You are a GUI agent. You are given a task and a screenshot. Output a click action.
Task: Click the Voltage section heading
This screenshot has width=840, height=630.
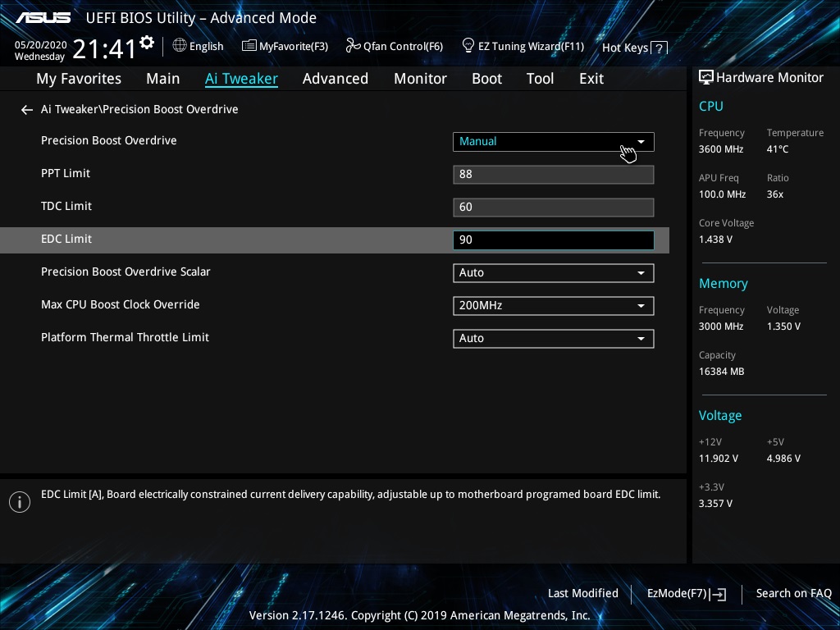(720, 416)
